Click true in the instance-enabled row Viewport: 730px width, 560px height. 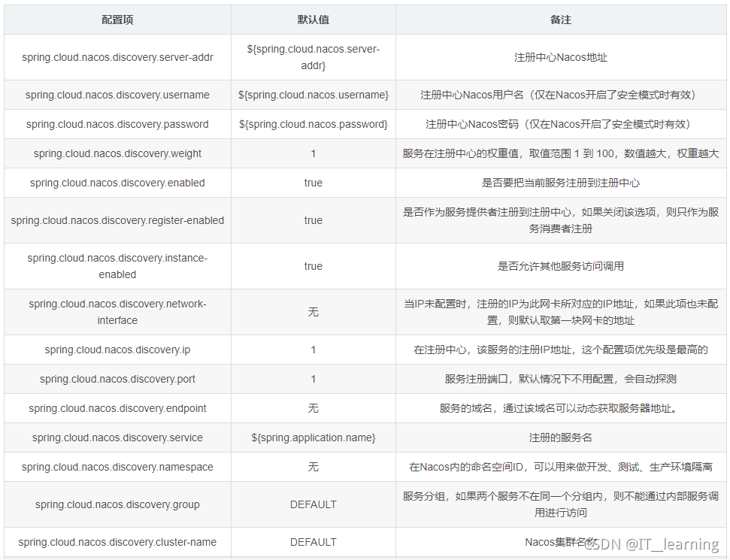tap(314, 266)
